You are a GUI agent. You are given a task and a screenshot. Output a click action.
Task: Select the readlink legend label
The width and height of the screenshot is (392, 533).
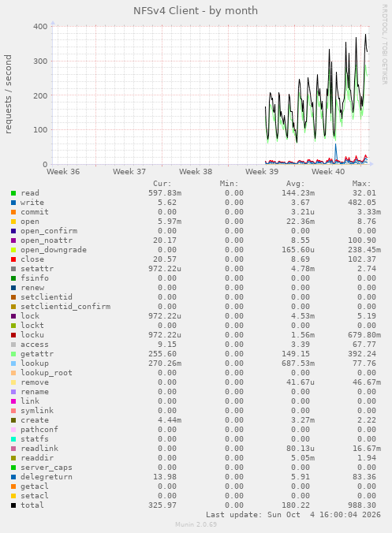[39, 449]
